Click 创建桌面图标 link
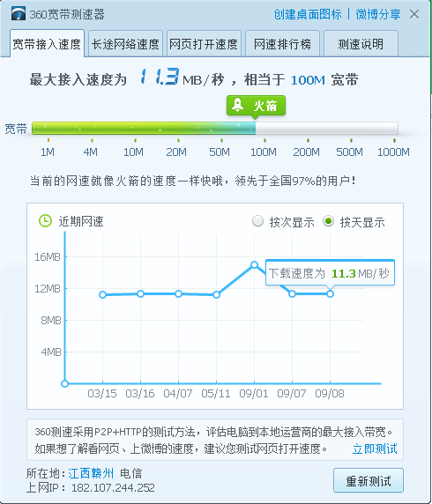 pos(307,14)
